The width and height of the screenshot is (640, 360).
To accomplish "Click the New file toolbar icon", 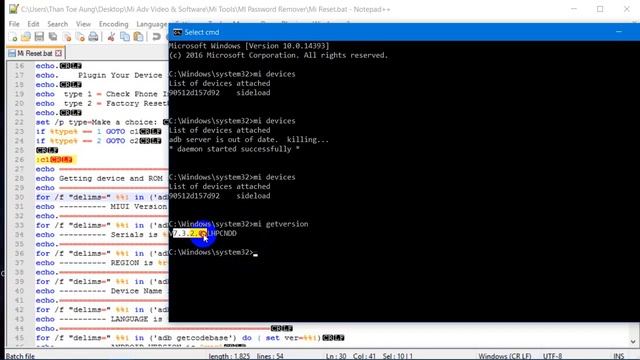I will click(13, 37).
